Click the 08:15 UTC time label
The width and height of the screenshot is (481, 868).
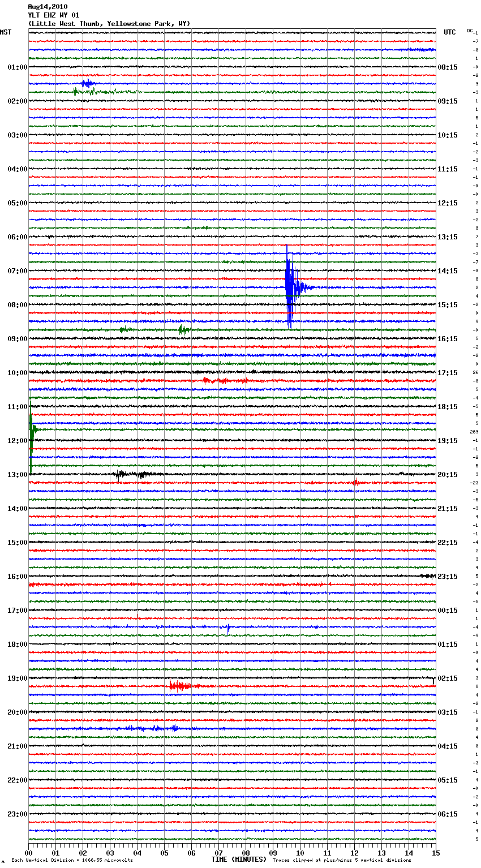(x=448, y=67)
